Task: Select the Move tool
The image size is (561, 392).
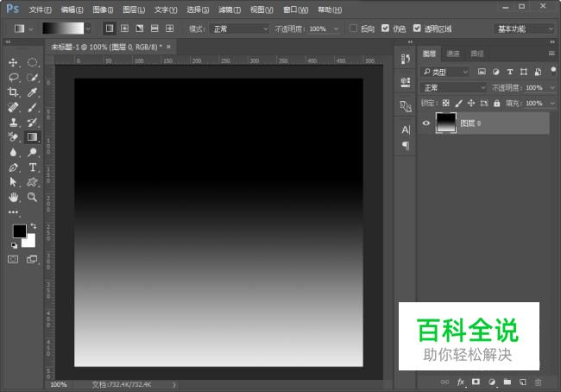Action: click(13, 62)
